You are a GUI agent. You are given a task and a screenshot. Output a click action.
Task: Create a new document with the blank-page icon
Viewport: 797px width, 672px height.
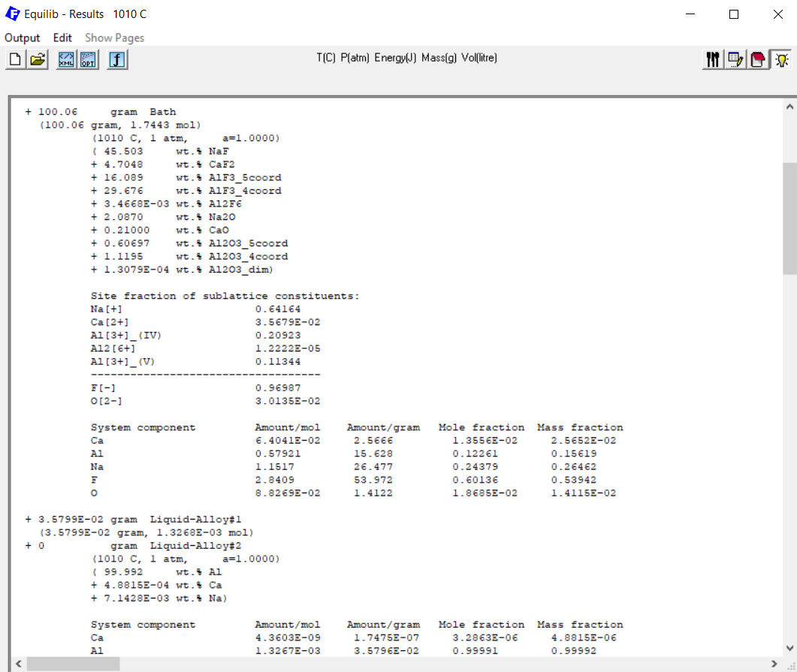click(x=14, y=59)
